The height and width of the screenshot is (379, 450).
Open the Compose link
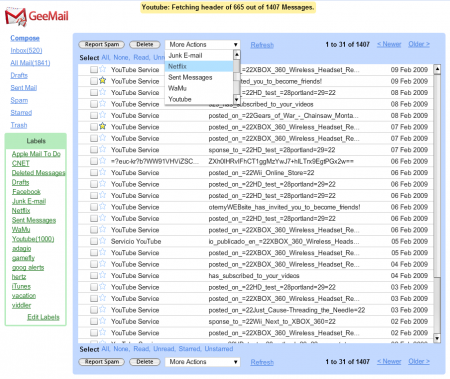[x=25, y=38]
